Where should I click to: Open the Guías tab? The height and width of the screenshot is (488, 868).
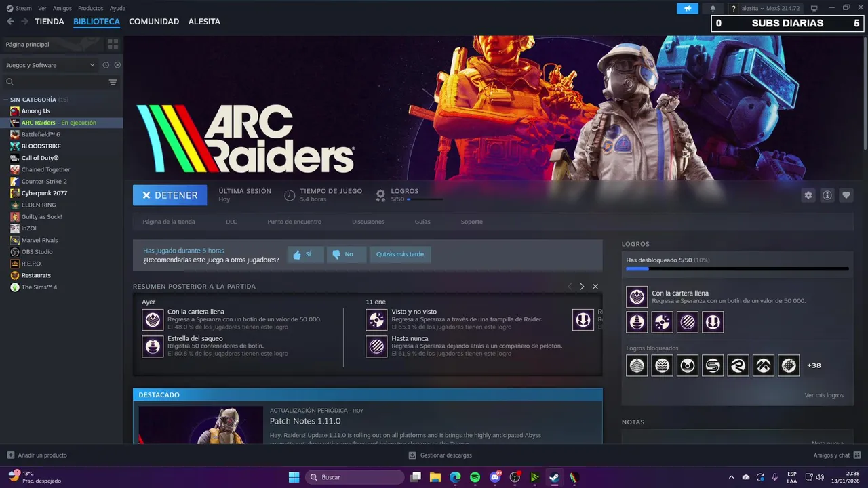pyautogui.click(x=422, y=222)
